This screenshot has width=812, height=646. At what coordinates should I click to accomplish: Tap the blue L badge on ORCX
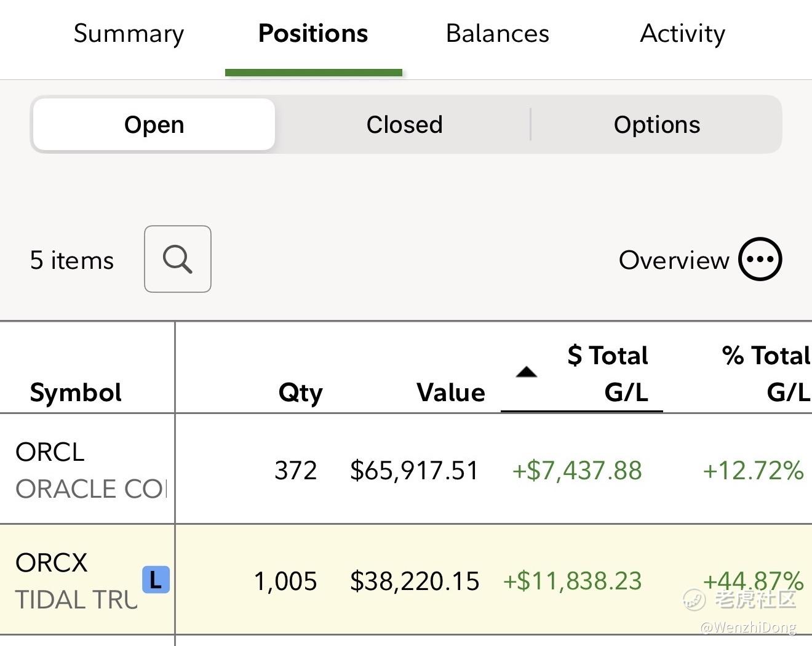156,580
